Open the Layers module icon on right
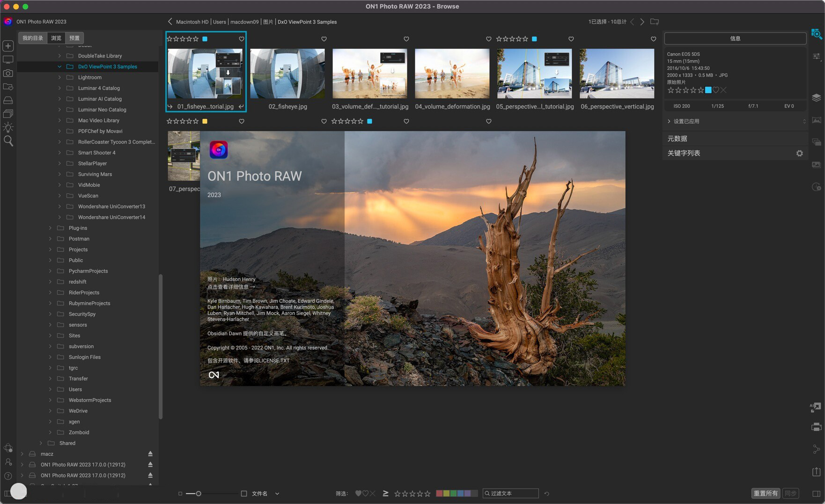The width and height of the screenshot is (825, 504). coord(817,97)
